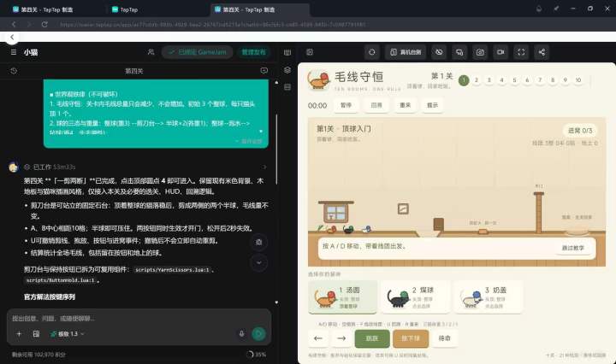Click the publish button in the header

[254, 52]
